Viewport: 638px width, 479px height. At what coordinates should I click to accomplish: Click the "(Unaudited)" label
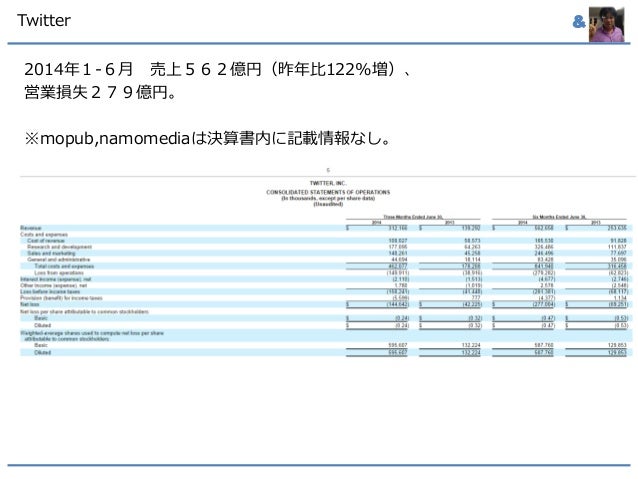[328, 204]
